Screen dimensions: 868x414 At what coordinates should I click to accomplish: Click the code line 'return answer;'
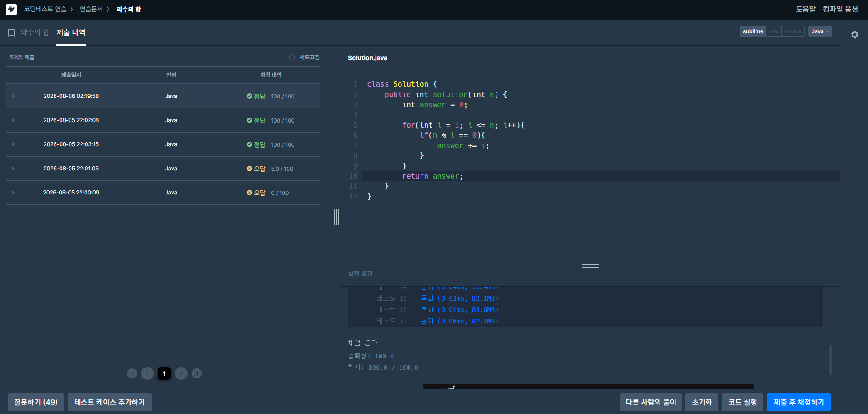(x=432, y=176)
